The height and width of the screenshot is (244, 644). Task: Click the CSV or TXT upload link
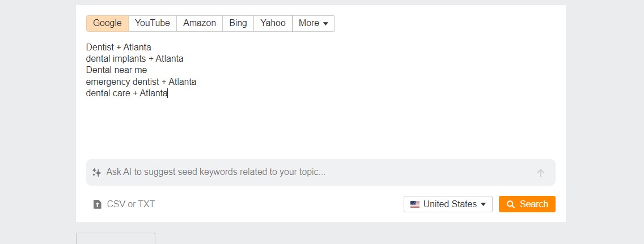130,204
